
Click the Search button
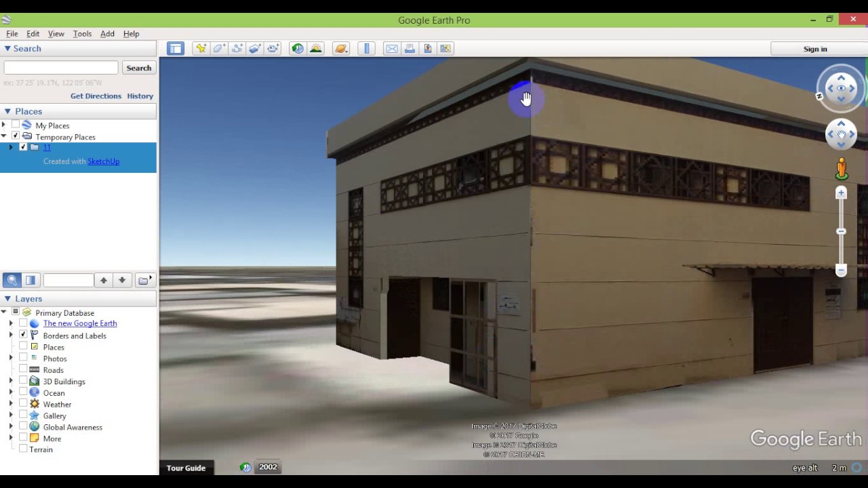coord(139,68)
